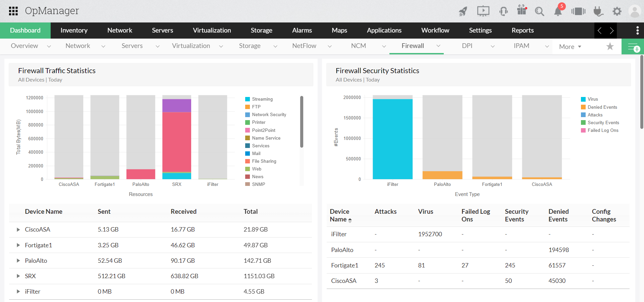The width and height of the screenshot is (644, 302).
Task: Click the iFilter virus events bar
Action: (393, 139)
